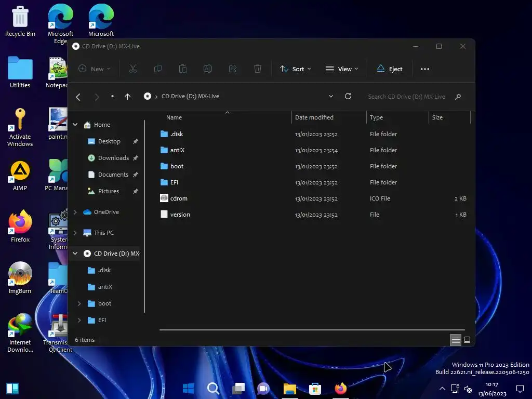Click the search magnifier in Explorer
The height and width of the screenshot is (399, 532).
[x=458, y=97]
